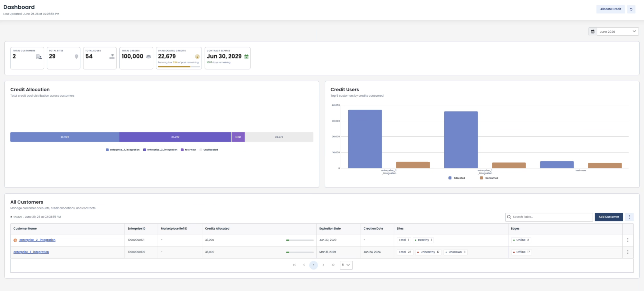Click the globe icon beside enterprise_2_integration
This screenshot has width=644, height=291.
coord(15,240)
